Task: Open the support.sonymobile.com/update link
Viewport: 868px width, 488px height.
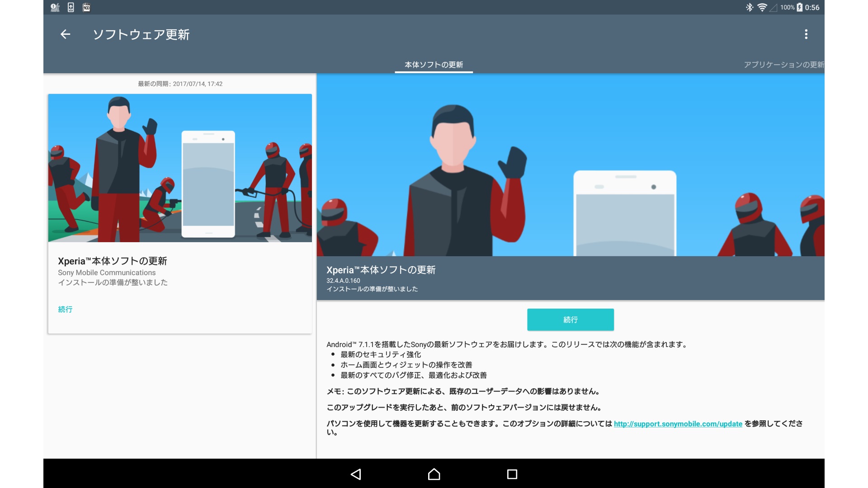Action: pyautogui.click(x=678, y=424)
